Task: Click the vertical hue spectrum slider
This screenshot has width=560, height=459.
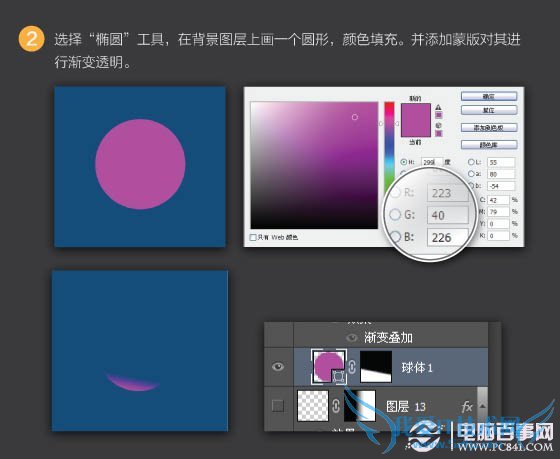Action: coord(389,148)
